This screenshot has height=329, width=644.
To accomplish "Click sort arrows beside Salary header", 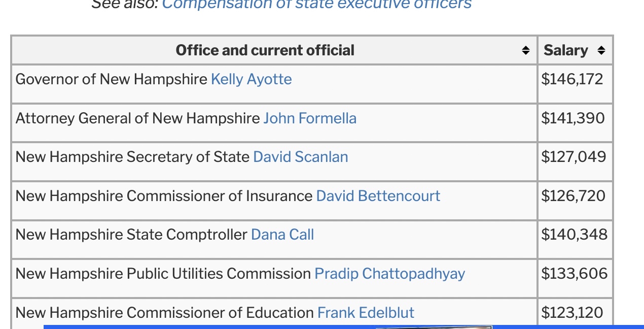I will pyautogui.click(x=601, y=50).
